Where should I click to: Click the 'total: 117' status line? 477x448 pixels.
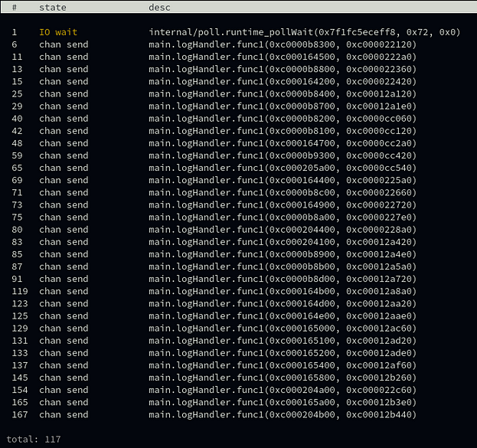[34, 439]
